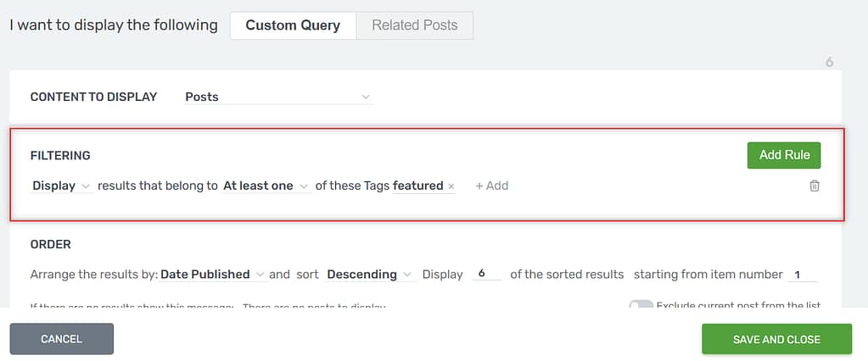Focus the starting item number field
Screen dimensions: 868x361
(802, 275)
